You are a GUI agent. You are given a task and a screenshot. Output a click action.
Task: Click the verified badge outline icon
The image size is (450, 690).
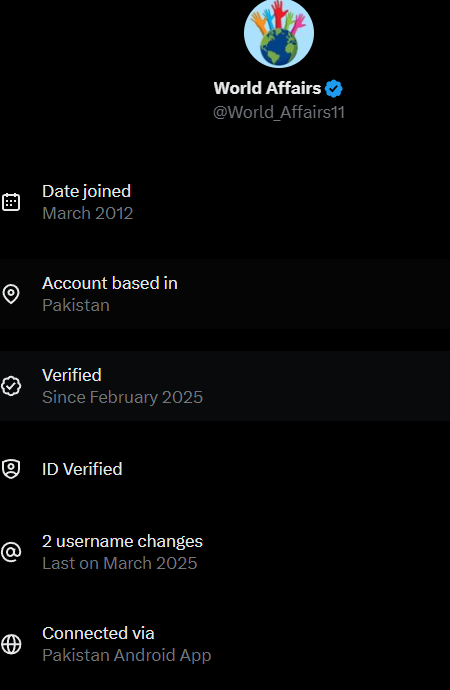pyautogui.click(x=11, y=386)
